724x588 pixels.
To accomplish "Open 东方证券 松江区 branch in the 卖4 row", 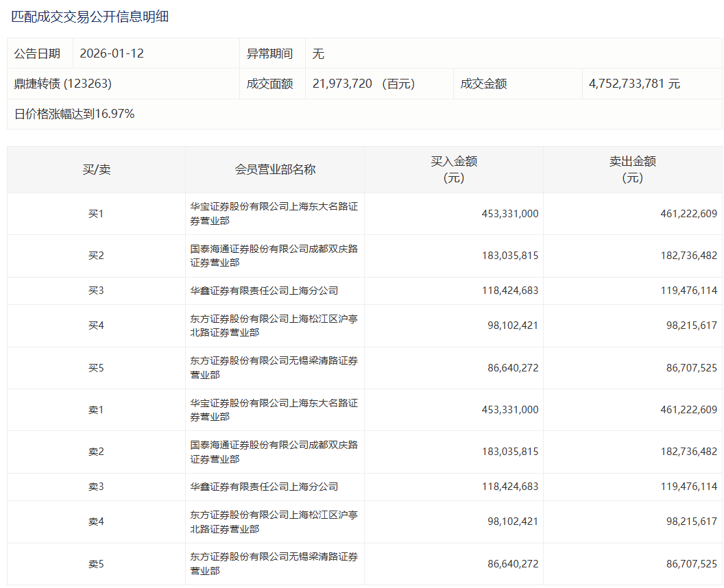I will point(274,522).
